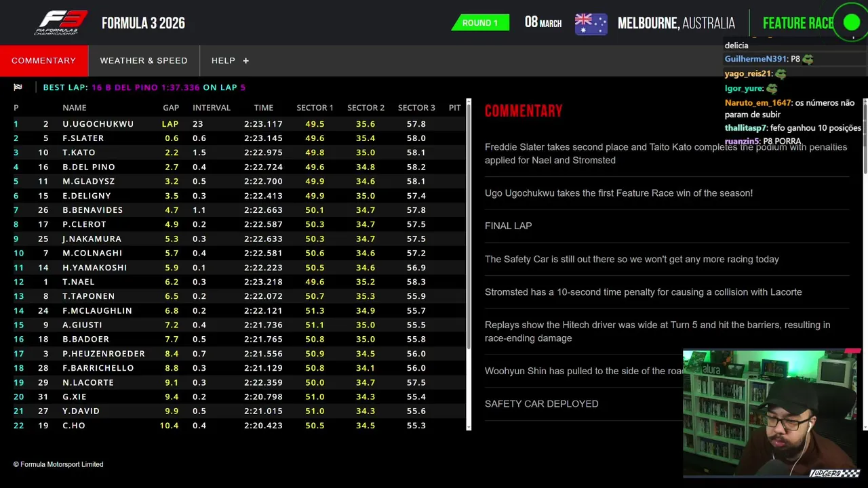
Task: Click the green Round 1 badge
Action: [x=480, y=23]
